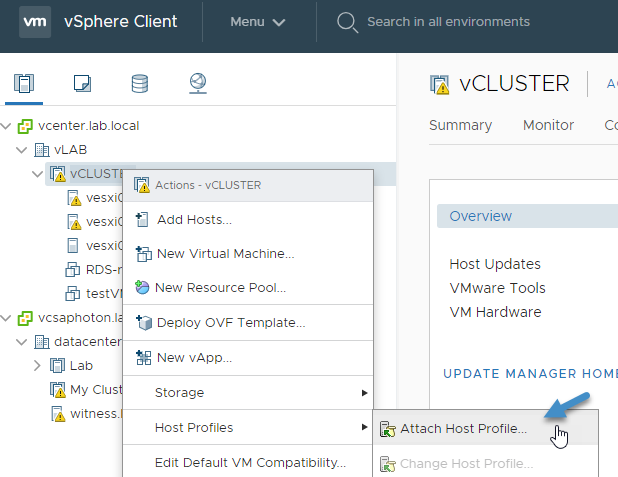618x477 pixels.
Task: Collapse the vcenter.lab.local tree node
Action: pos(5,126)
